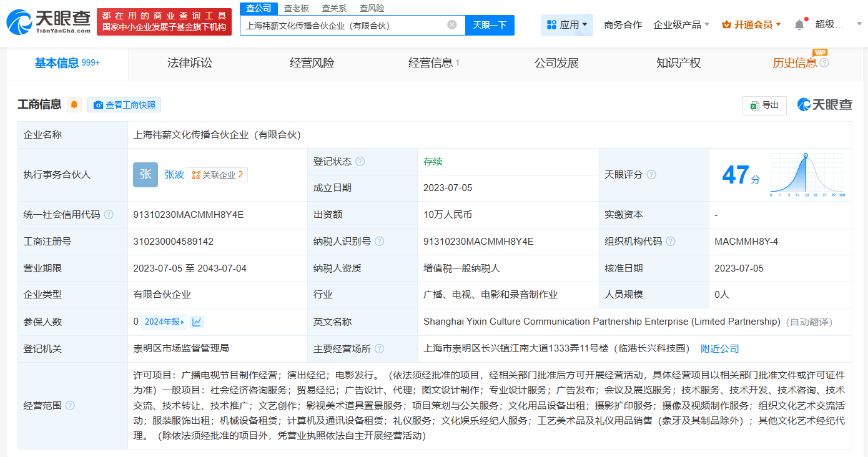Image resolution: width=868 pixels, height=457 pixels.
Task: Click the help icon next to 统一社会信用代码
Action: pyautogui.click(x=109, y=215)
